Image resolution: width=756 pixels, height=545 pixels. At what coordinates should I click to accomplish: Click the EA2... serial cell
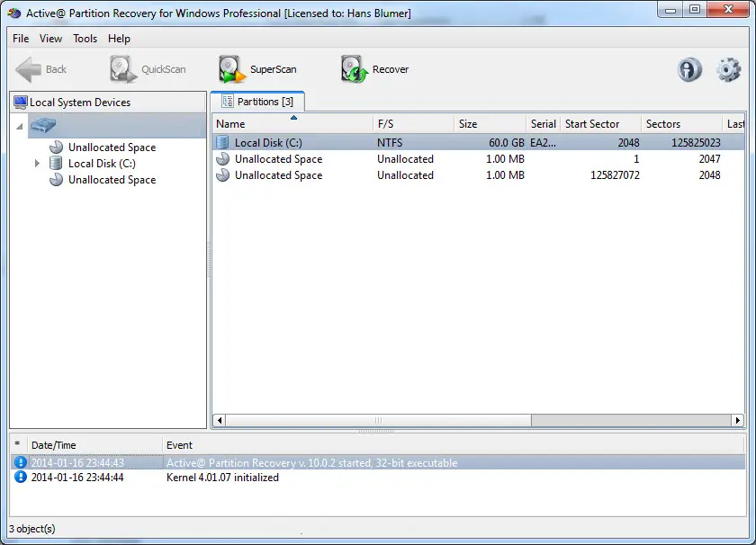pyautogui.click(x=543, y=143)
